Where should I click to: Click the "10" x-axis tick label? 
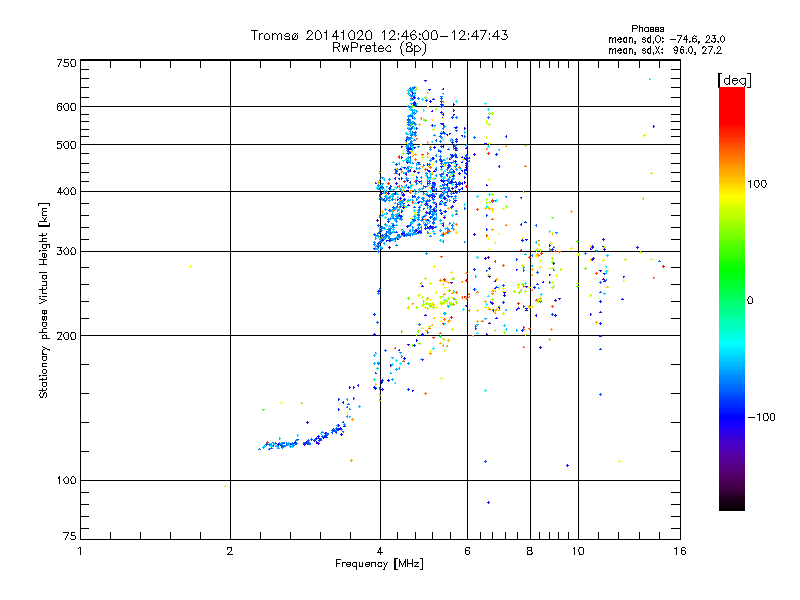tap(578, 551)
